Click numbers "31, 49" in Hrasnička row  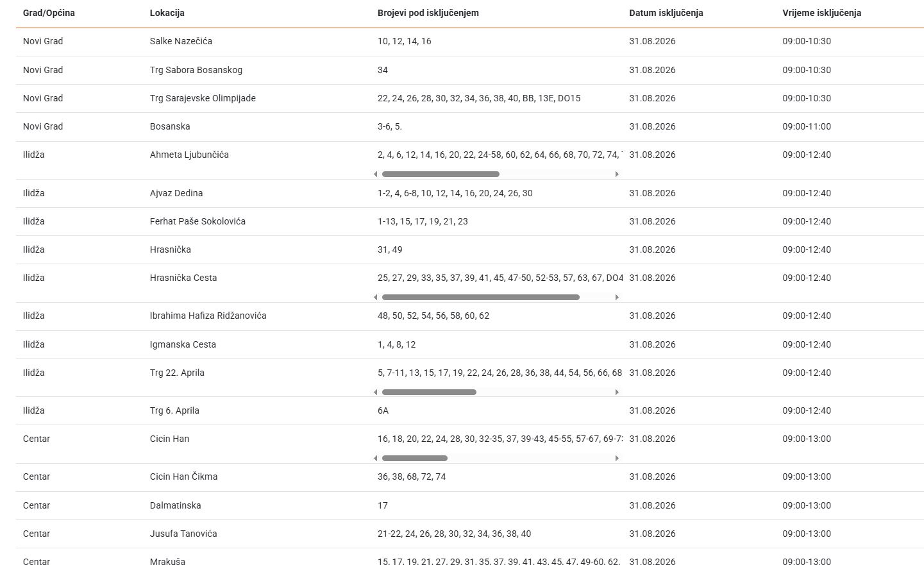390,249
